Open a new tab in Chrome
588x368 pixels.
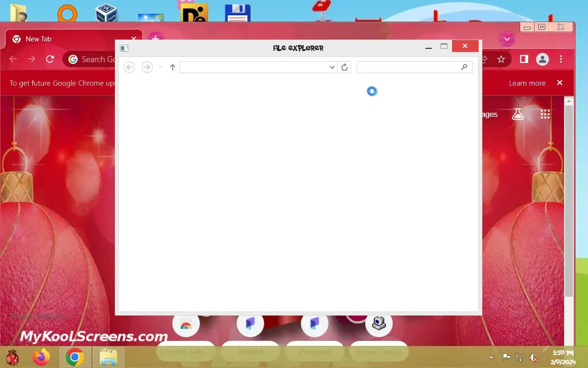pos(156,39)
